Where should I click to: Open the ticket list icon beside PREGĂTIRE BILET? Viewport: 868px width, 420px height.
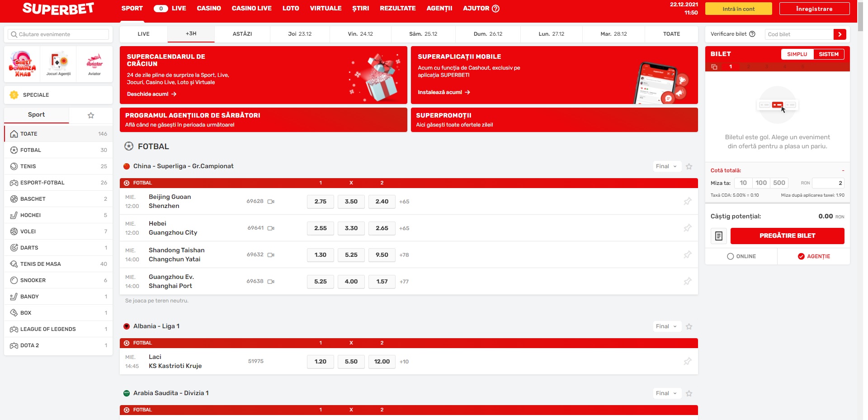pyautogui.click(x=719, y=236)
